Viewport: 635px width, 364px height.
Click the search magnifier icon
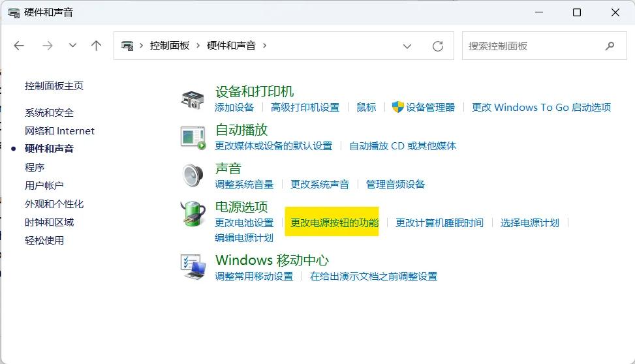click(x=610, y=46)
